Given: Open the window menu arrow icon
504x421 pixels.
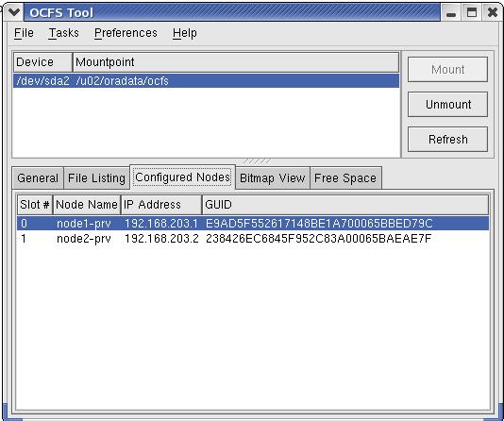Looking at the screenshot, I should coord(14,13).
